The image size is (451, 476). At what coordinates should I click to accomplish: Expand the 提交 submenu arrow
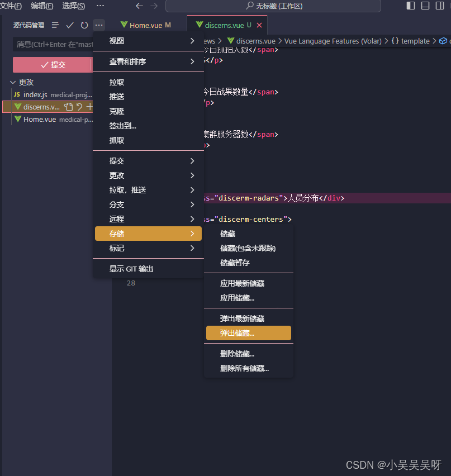coord(192,161)
